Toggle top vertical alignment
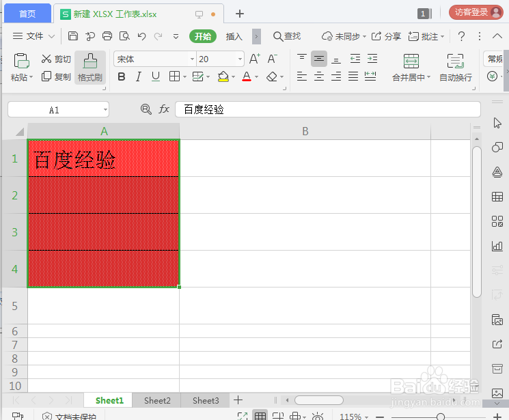The image size is (509, 420). [302, 59]
